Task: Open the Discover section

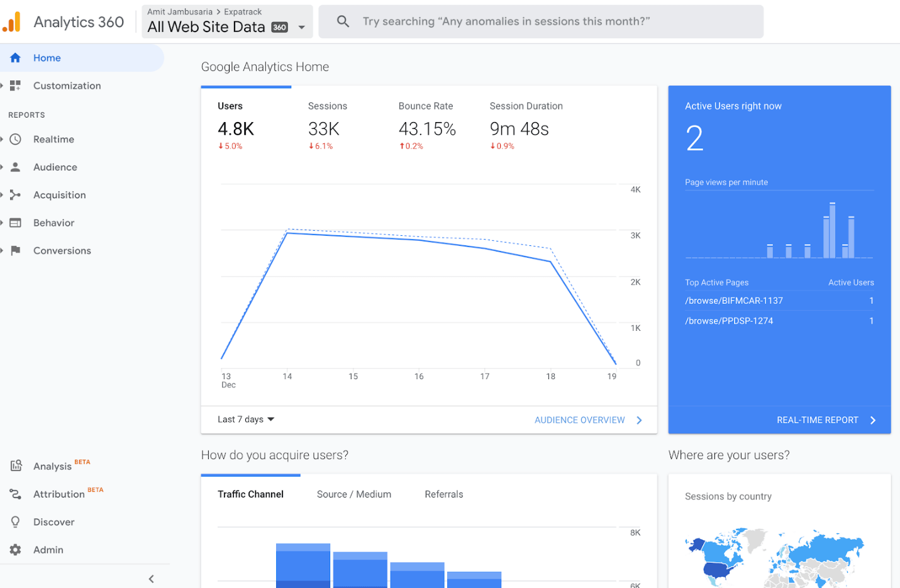Action: 53,522
